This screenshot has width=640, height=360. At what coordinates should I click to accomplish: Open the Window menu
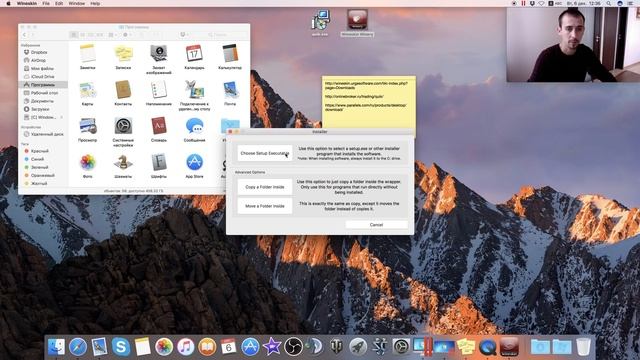pos(77,3)
